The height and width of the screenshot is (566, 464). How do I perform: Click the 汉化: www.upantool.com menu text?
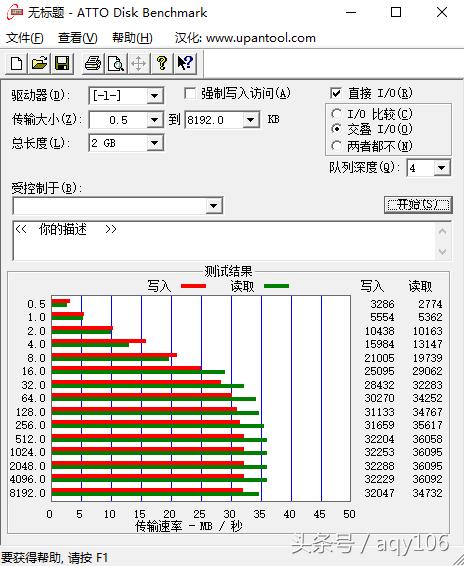[245, 38]
